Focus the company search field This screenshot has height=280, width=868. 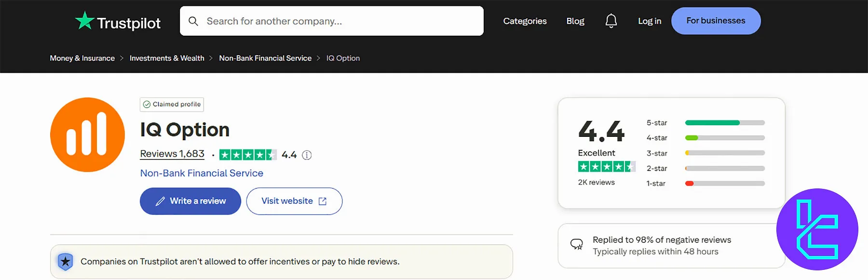[338, 21]
